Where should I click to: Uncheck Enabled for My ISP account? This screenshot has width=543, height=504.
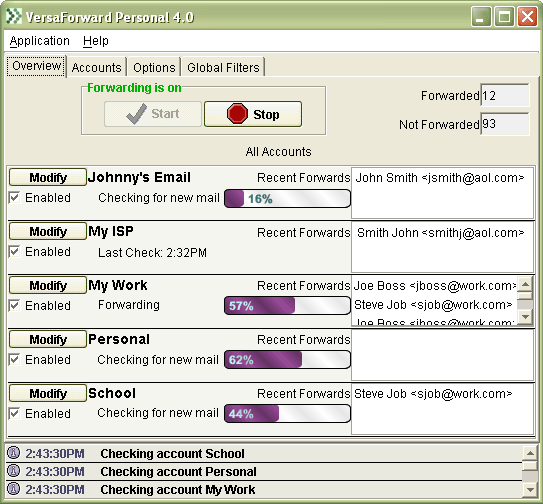[x=15, y=251]
